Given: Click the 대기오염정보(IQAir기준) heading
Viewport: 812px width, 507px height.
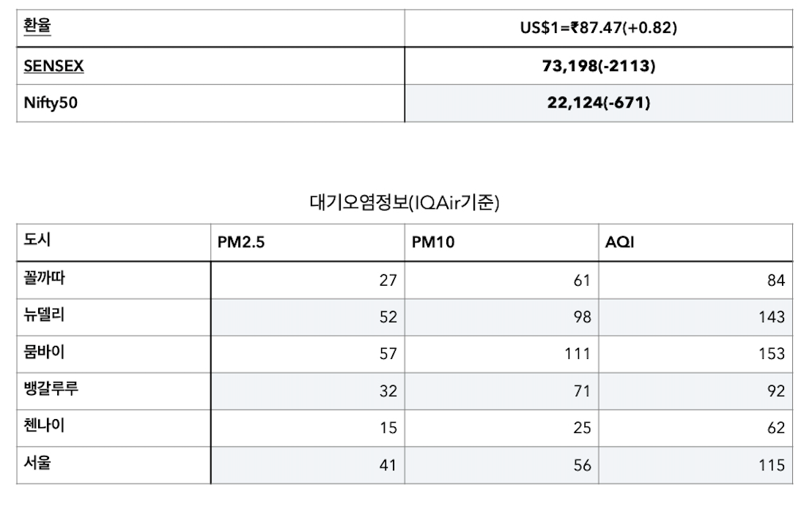Looking at the screenshot, I should [405, 202].
